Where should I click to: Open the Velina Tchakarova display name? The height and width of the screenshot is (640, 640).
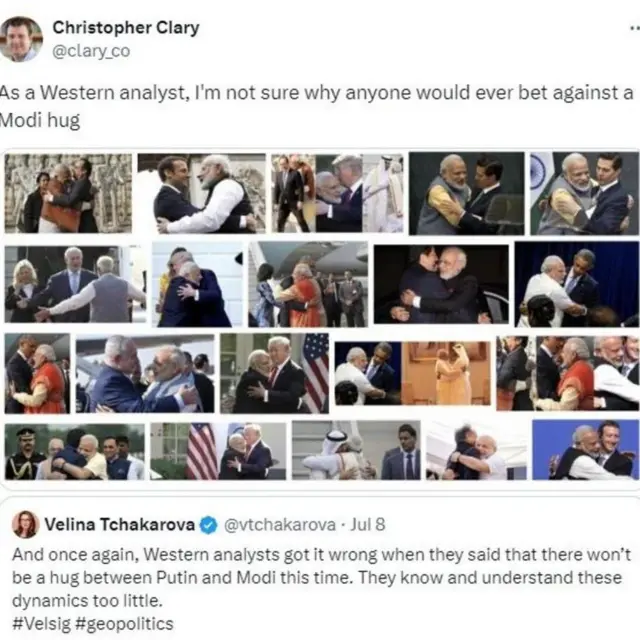[120, 524]
